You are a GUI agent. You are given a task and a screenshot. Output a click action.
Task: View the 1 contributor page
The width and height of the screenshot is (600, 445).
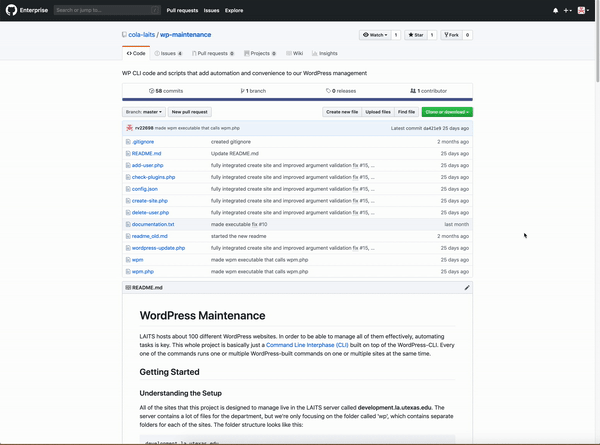point(428,91)
